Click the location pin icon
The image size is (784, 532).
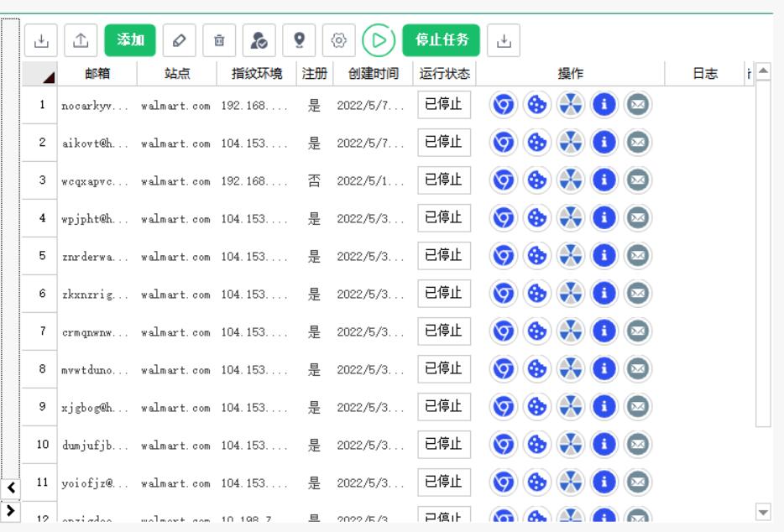299,40
